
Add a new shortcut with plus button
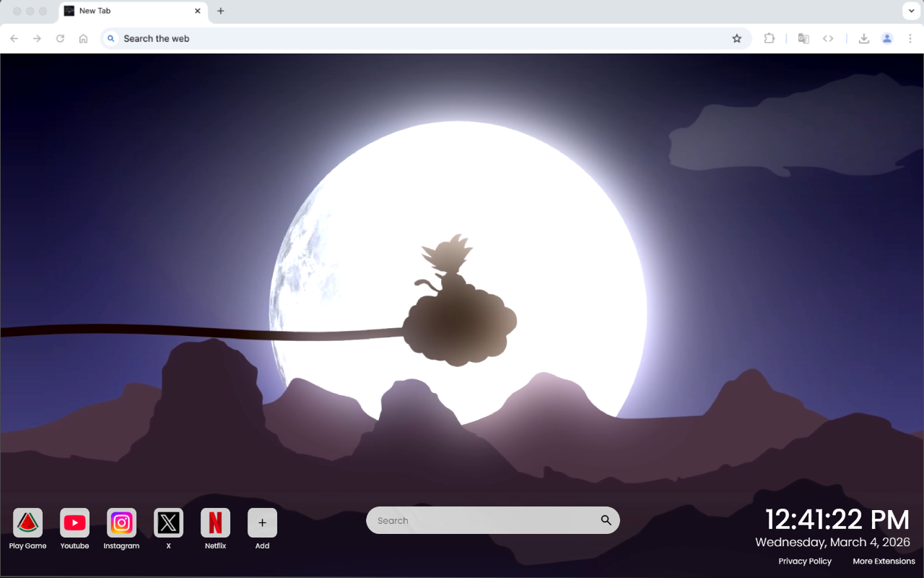pos(262,522)
